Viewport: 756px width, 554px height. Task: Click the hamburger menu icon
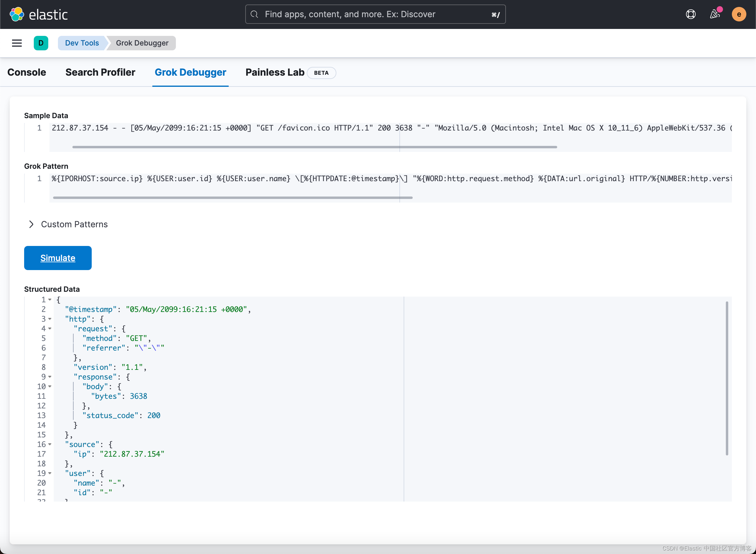pyautogui.click(x=16, y=43)
